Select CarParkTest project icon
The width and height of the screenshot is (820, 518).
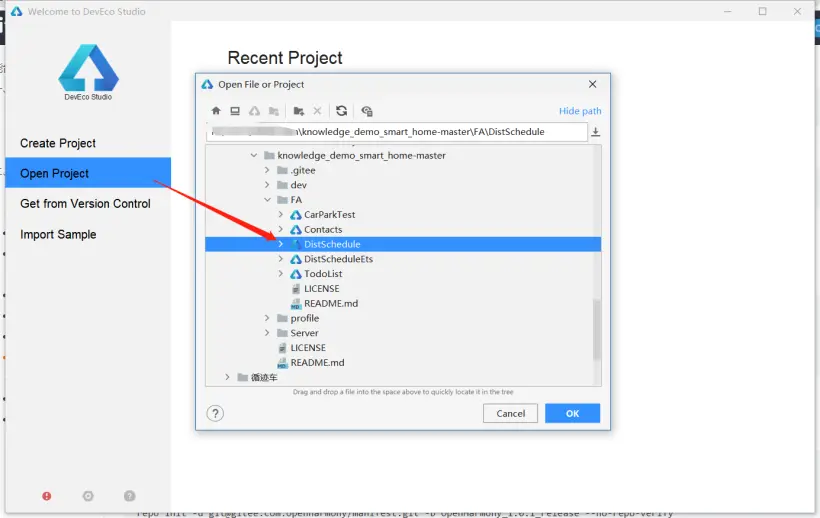[296, 215]
